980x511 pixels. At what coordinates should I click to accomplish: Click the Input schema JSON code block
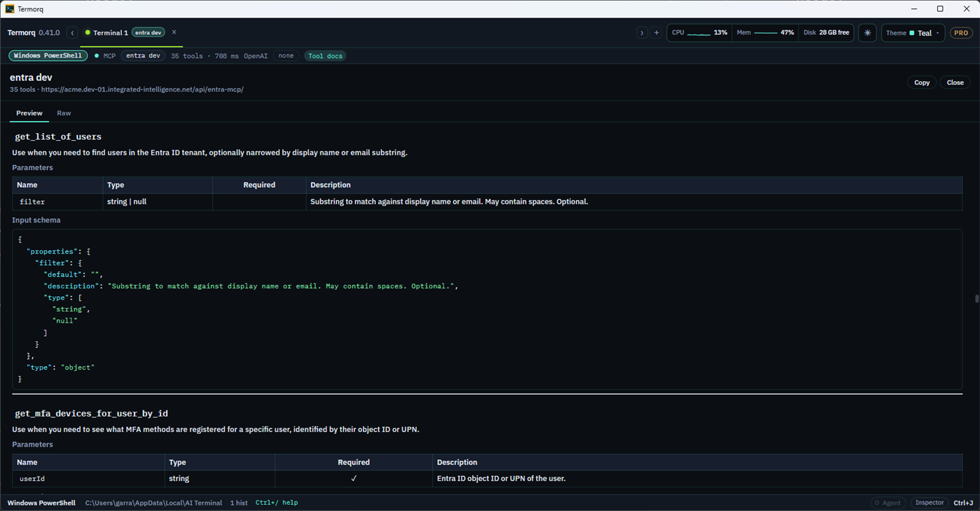click(487, 309)
